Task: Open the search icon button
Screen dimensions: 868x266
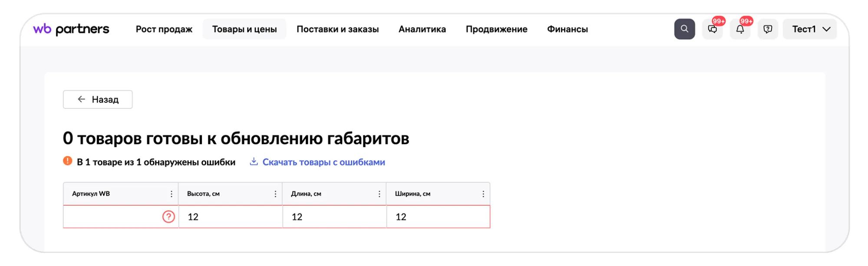Action: 684,29
